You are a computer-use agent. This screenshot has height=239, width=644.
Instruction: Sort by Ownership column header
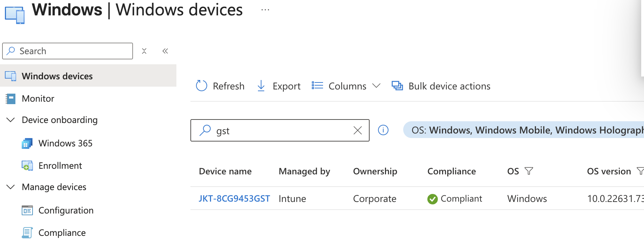click(x=375, y=171)
